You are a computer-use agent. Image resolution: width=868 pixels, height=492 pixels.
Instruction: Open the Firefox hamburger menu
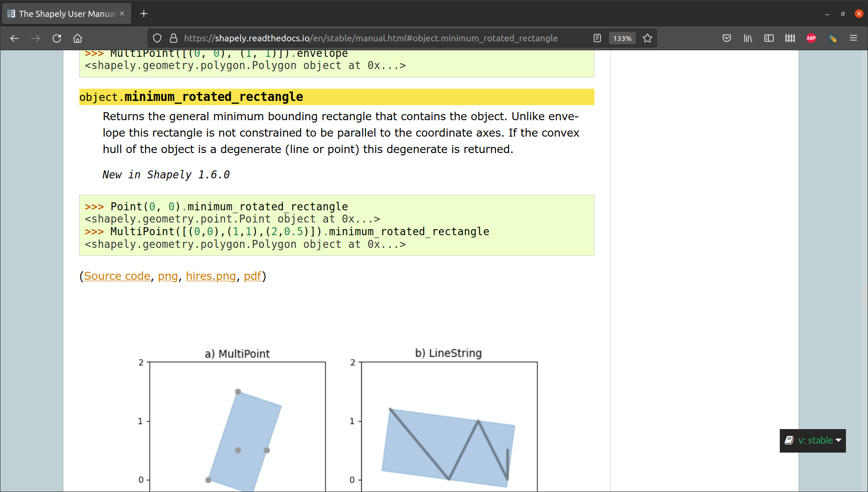tap(853, 38)
